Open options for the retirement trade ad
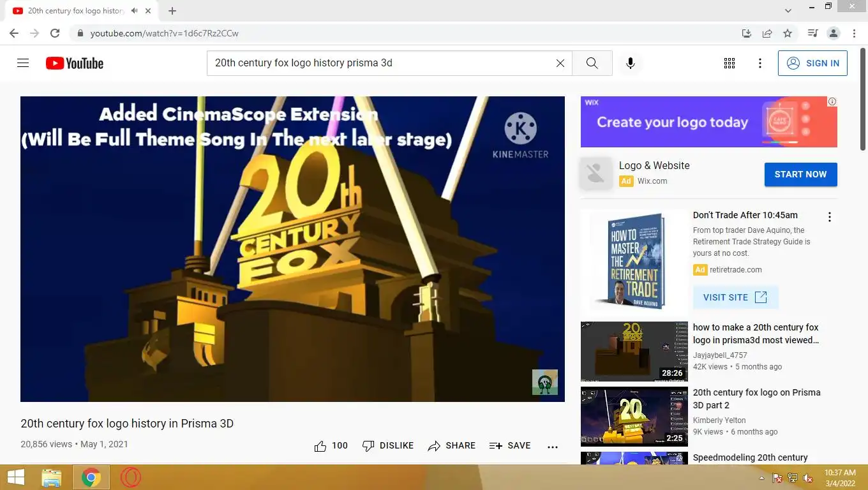The height and width of the screenshot is (490, 868). click(830, 217)
